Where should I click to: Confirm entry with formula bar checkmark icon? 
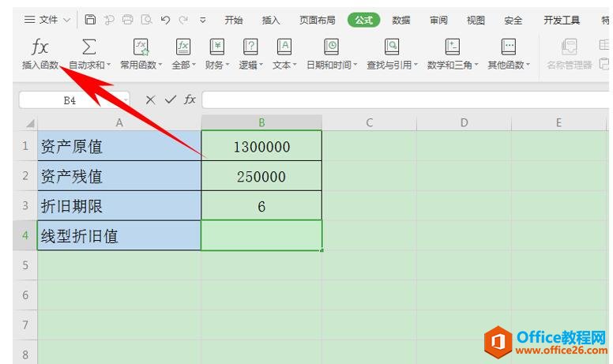pos(171,99)
